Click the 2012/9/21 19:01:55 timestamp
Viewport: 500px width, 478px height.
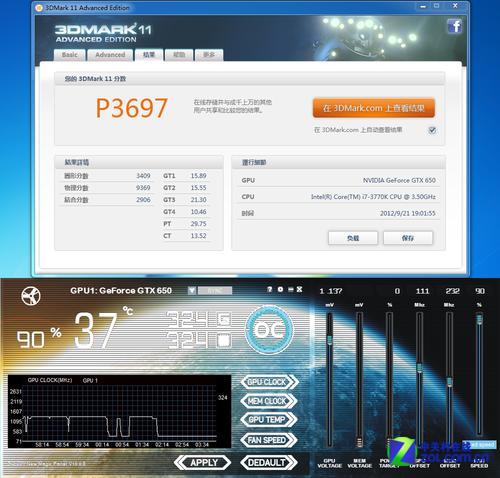click(408, 213)
